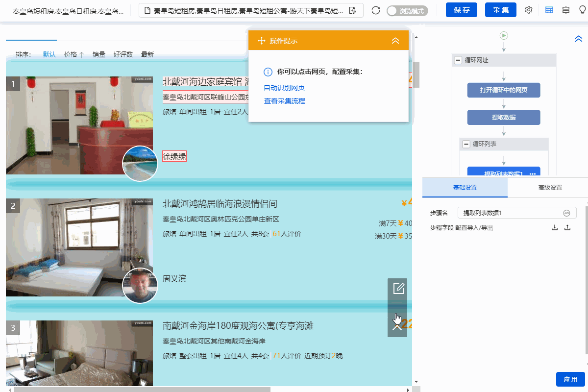The height and width of the screenshot is (392, 588).
Task: Click the refresh page icon
Action: point(376,10)
